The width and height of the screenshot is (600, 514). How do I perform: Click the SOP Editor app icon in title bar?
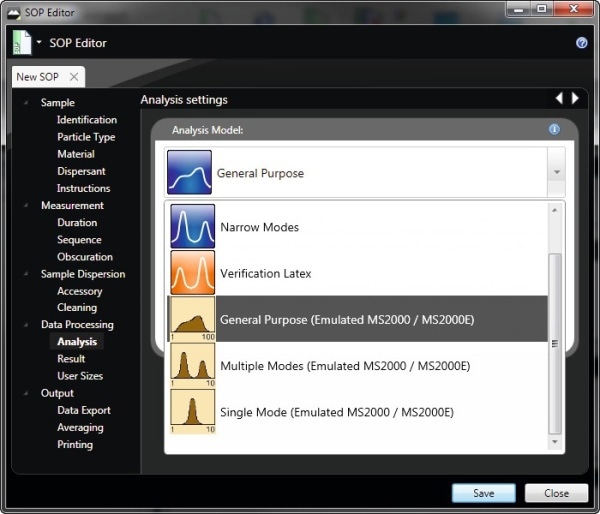pyautogui.click(x=14, y=13)
